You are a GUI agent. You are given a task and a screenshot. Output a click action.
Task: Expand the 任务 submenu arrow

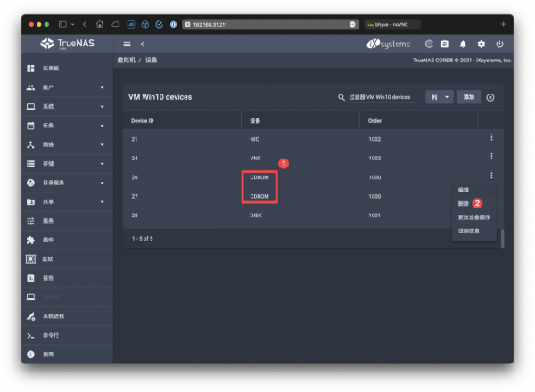[x=102, y=126]
